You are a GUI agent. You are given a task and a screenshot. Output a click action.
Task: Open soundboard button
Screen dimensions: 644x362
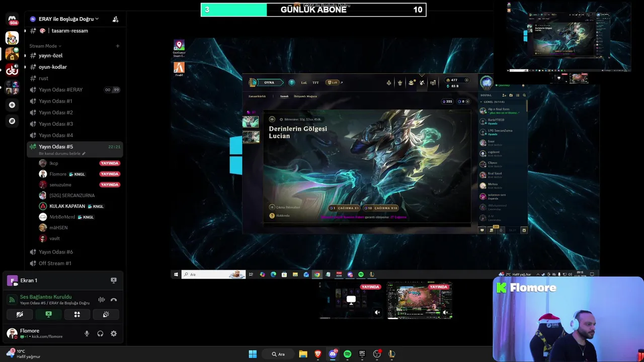point(106,314)
